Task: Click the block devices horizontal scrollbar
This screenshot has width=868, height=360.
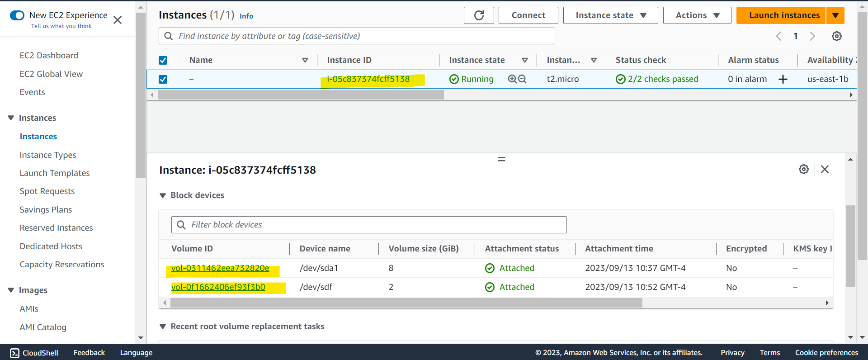Action: (x=406, y=303)
